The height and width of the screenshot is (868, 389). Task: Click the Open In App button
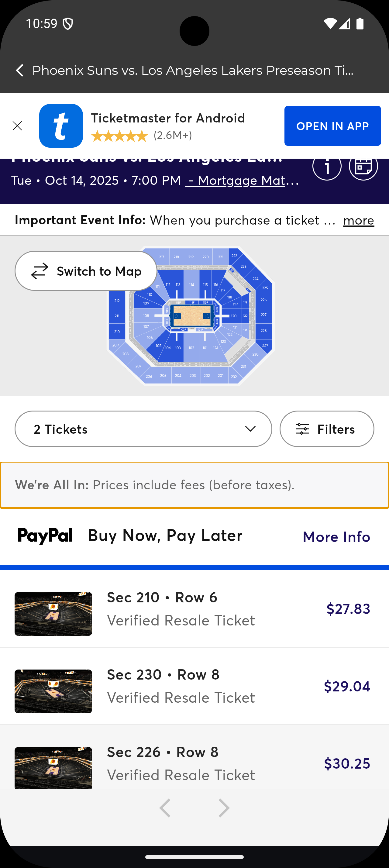coord(332,126)
